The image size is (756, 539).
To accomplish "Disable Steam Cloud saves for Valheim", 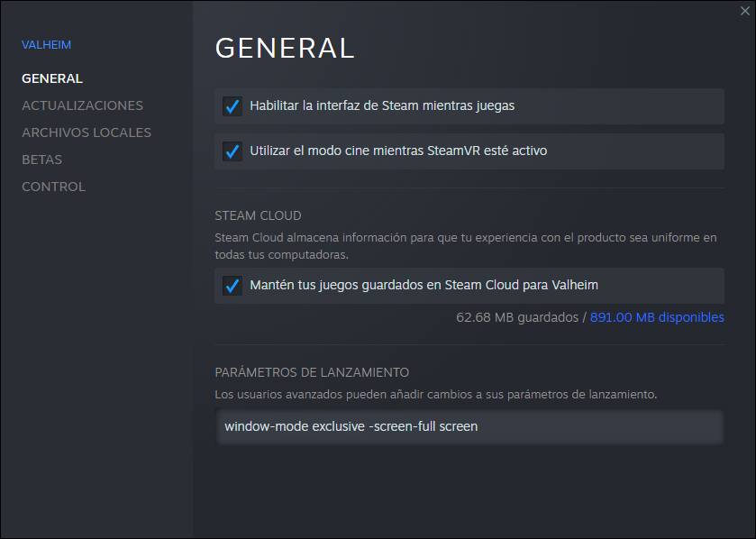I will click(232, 286).
